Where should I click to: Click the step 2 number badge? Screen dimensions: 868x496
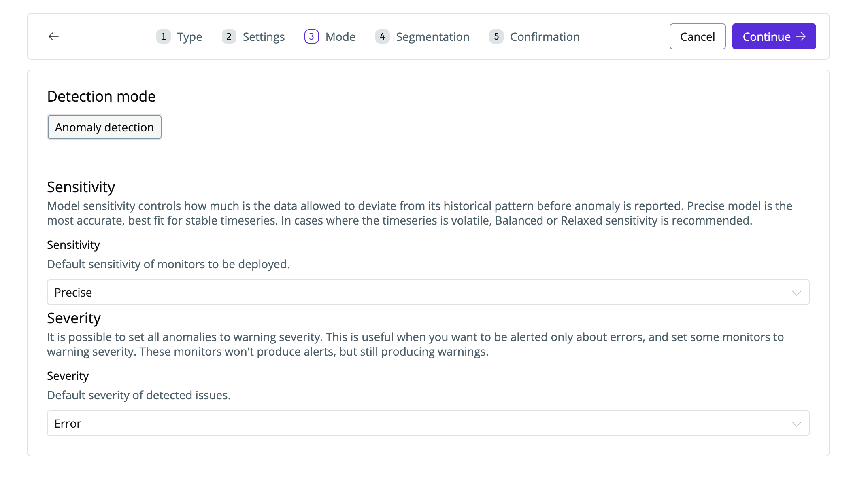pyautogui.click(x=229, y=36)
